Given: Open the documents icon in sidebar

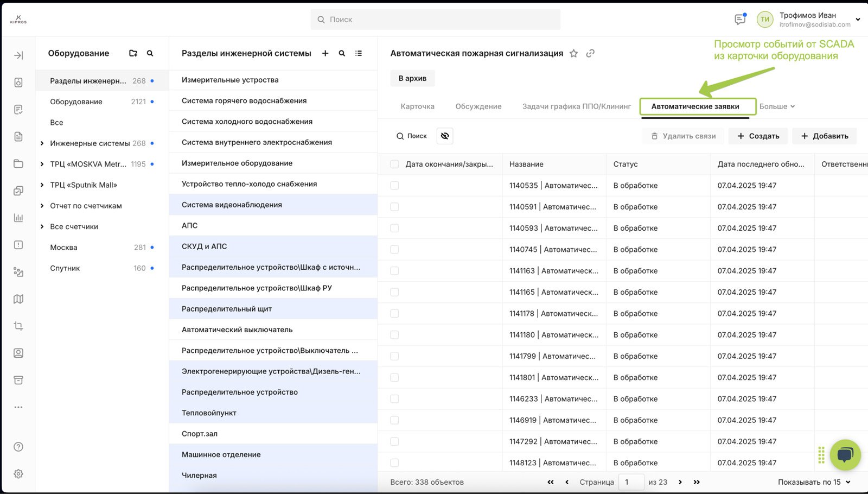Looking at the screenshot, I should [x=18, y=137].
